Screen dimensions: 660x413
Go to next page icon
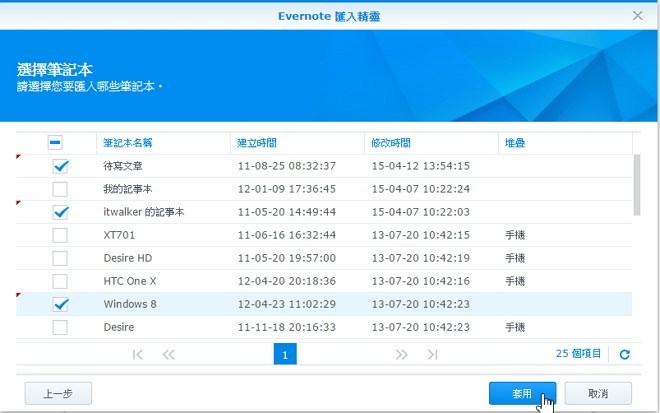tap(402, 354)
